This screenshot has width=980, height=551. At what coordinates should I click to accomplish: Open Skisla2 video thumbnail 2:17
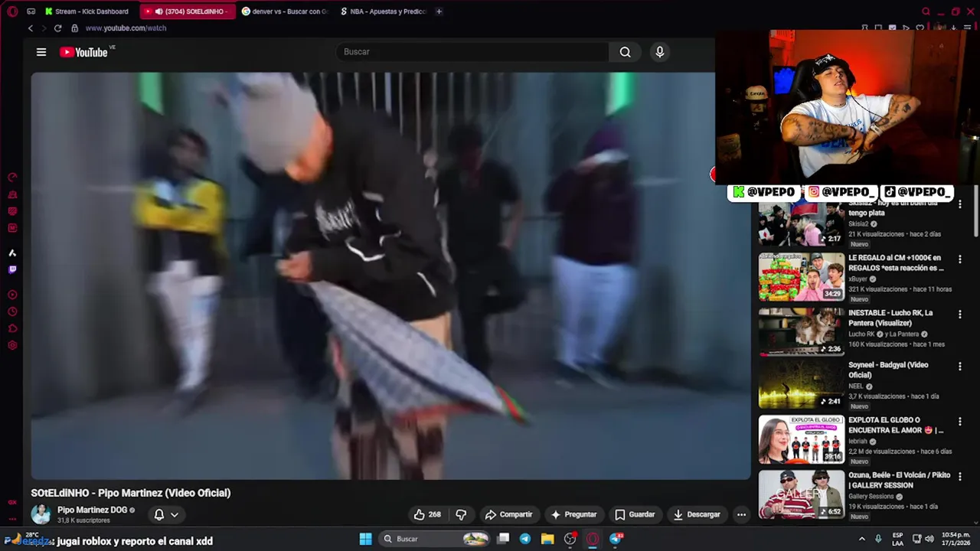(x=802, y=223)
